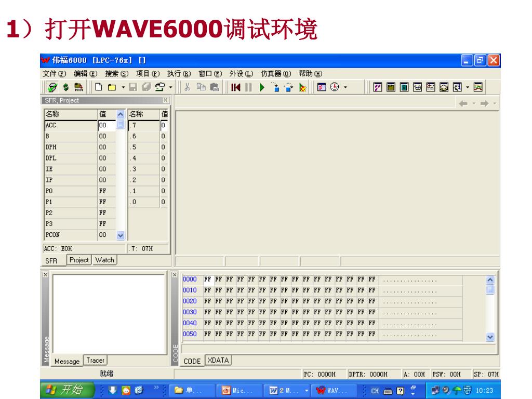Viewport: 532px width, 399px height.
Task: Expand dropdown arrow next to print settings icon
Action: [170, 87]
